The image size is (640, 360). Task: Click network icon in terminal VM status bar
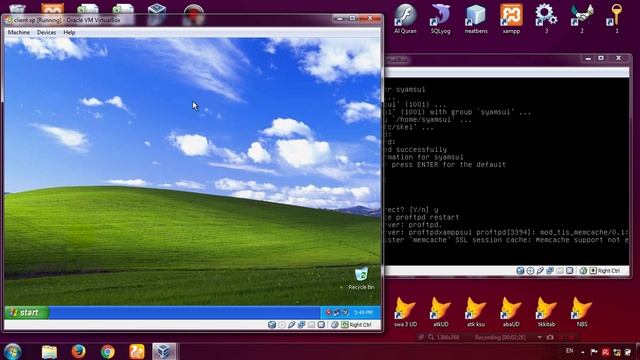pos(550,271)
